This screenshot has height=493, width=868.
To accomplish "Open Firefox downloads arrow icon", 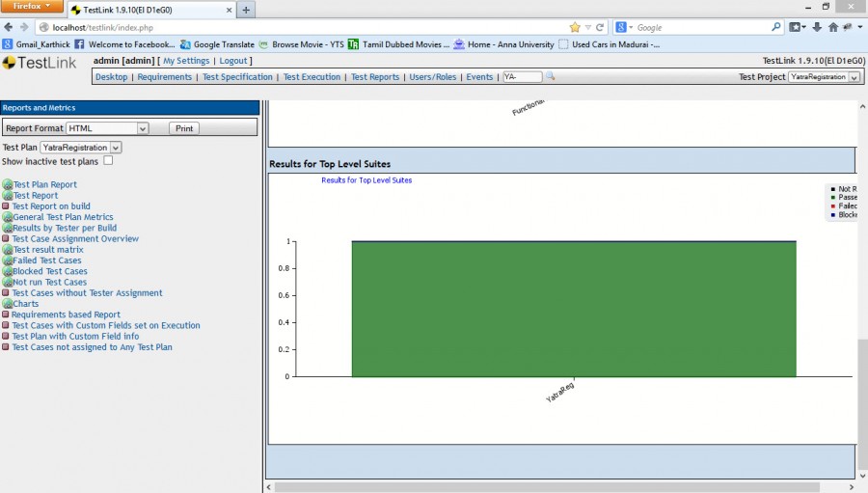I will click(817, 27).
